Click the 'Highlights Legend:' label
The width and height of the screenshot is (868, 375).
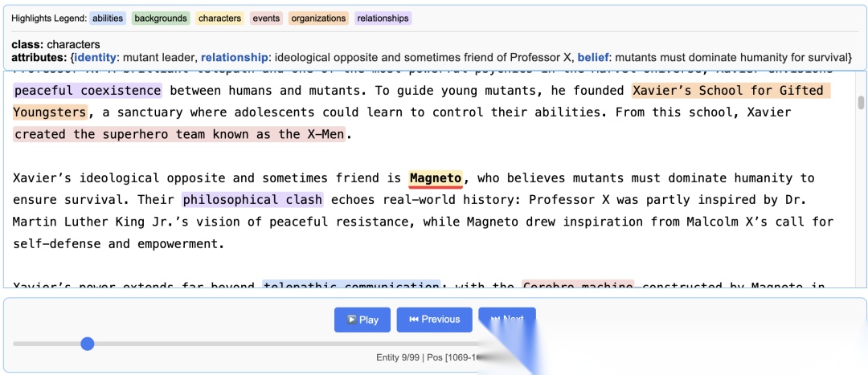pyautogui.click(x=49, y=18)
